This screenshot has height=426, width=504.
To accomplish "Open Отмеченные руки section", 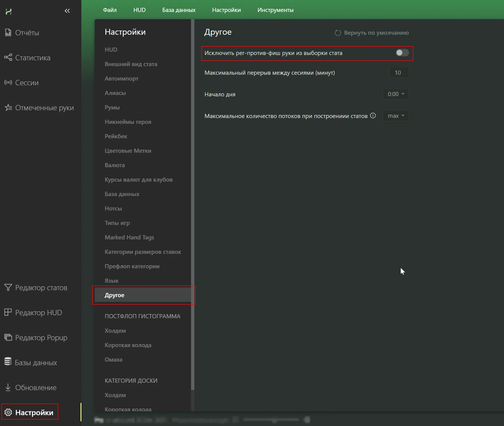I will [x=44, y=108].
